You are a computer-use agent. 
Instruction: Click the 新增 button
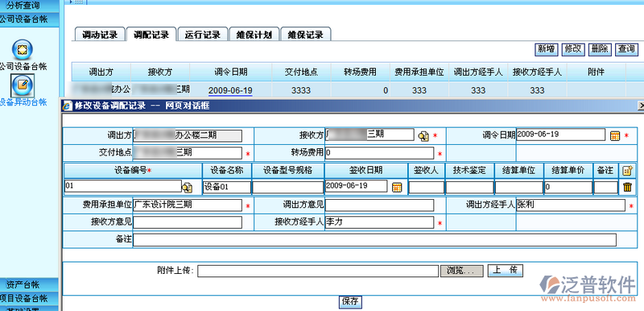tap(547, 49)
